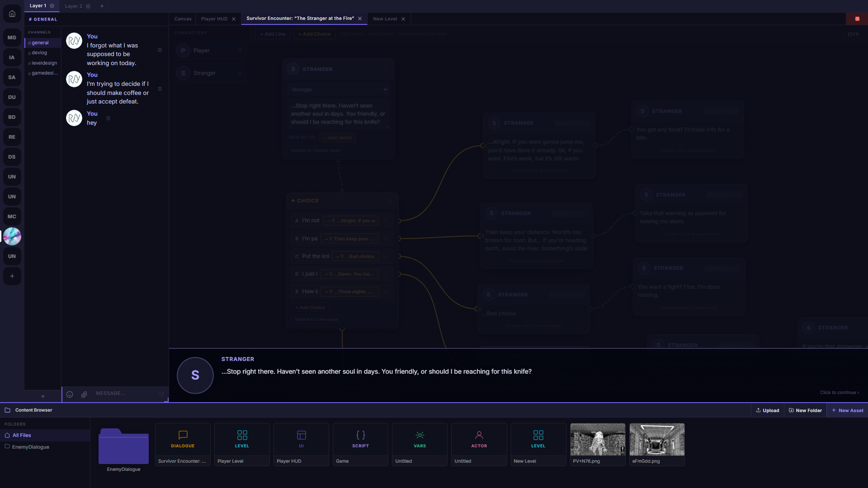
Task: Select the SA workspace icon
Action: click(12, 77)
